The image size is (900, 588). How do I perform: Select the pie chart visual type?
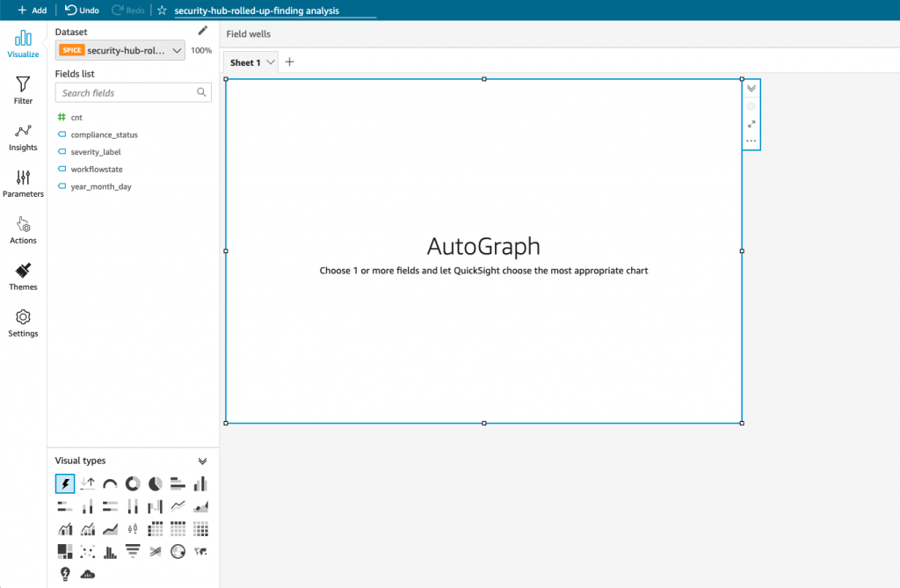[154, 483]
